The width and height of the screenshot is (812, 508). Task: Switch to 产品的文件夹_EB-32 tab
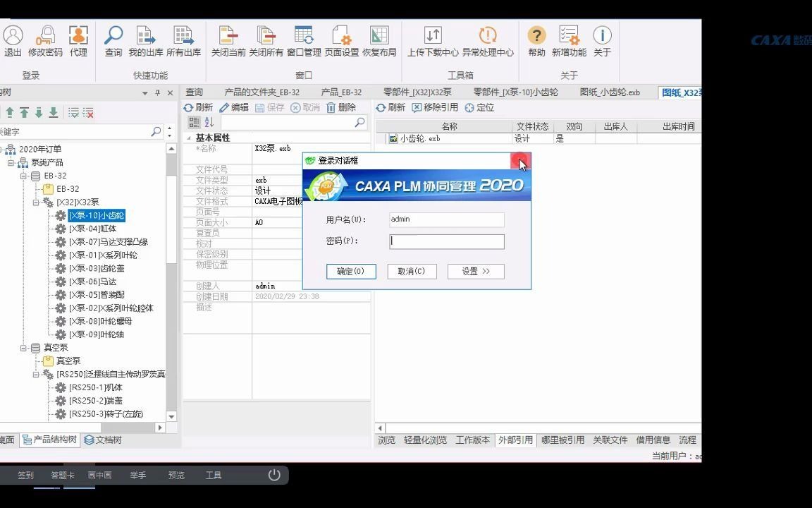point(262,92)
